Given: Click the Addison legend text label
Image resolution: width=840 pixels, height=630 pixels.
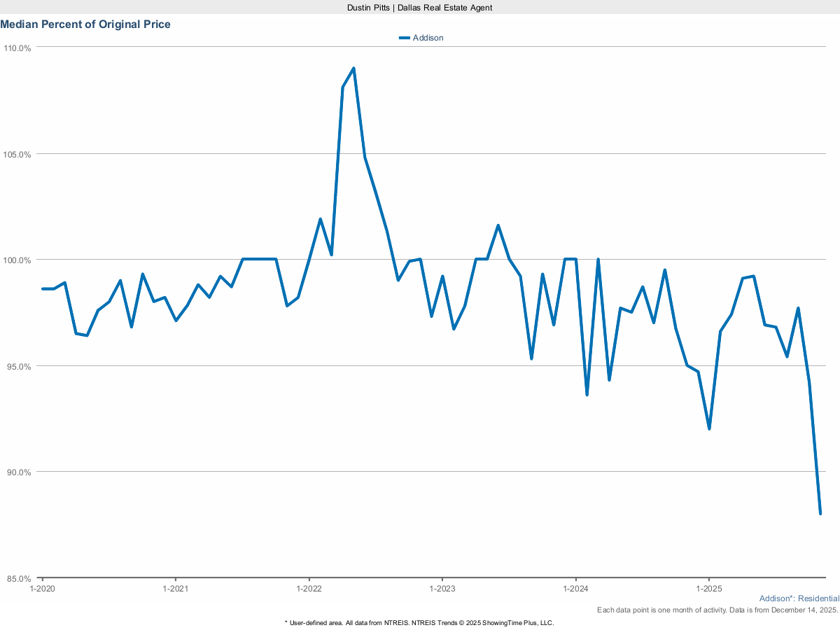Looking at the screenshot, I should [428, 38].
